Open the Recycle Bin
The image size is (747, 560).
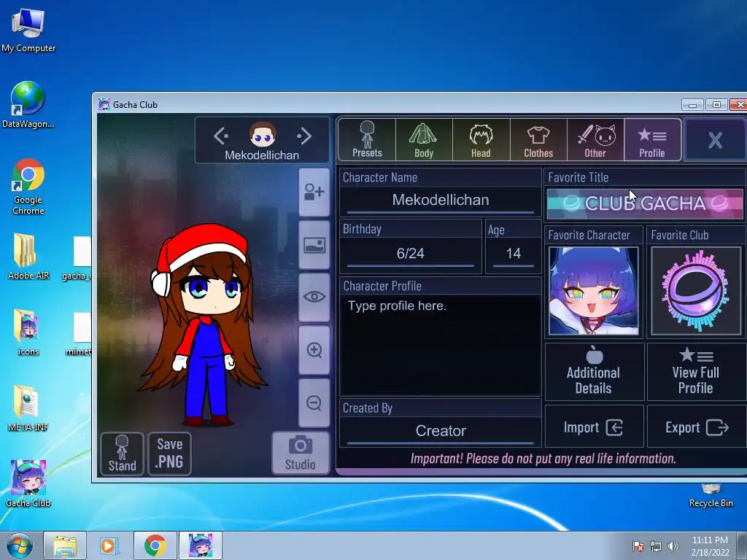711,496
